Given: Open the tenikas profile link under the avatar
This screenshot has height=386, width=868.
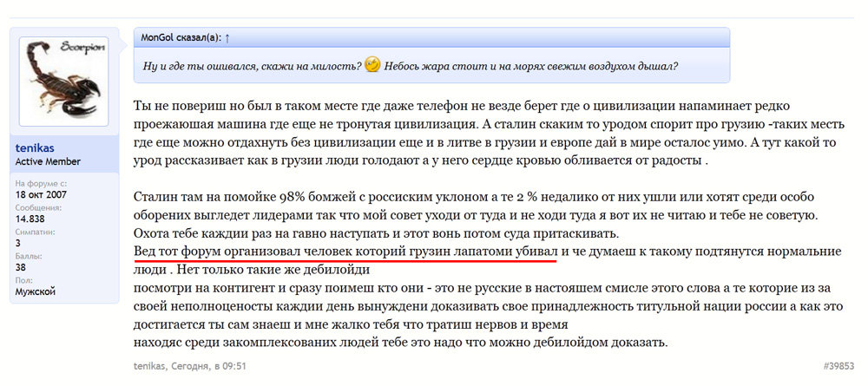Looking at the screenshot, I should pyautogui.click(x=35, y=148).
